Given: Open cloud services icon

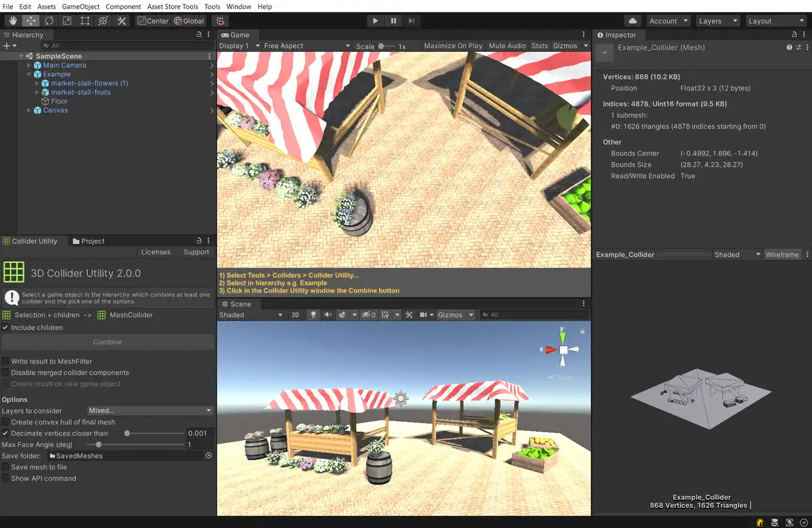Looking at the screenshot, I should (x=633, y=21).
